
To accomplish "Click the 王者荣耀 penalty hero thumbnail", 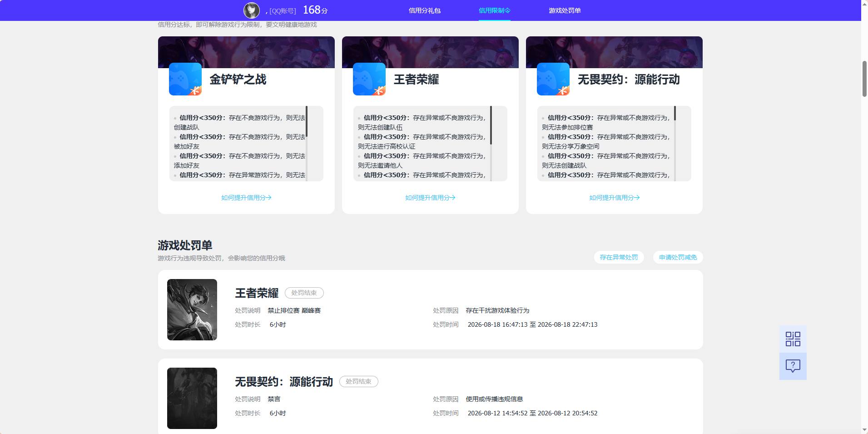I will click(192, 309).
